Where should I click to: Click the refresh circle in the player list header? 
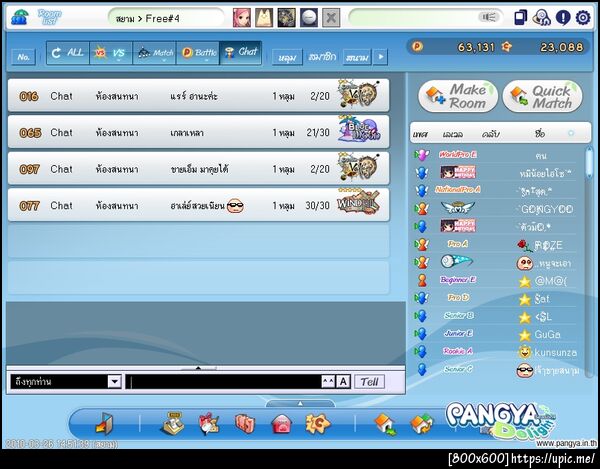tap(571, 133)
